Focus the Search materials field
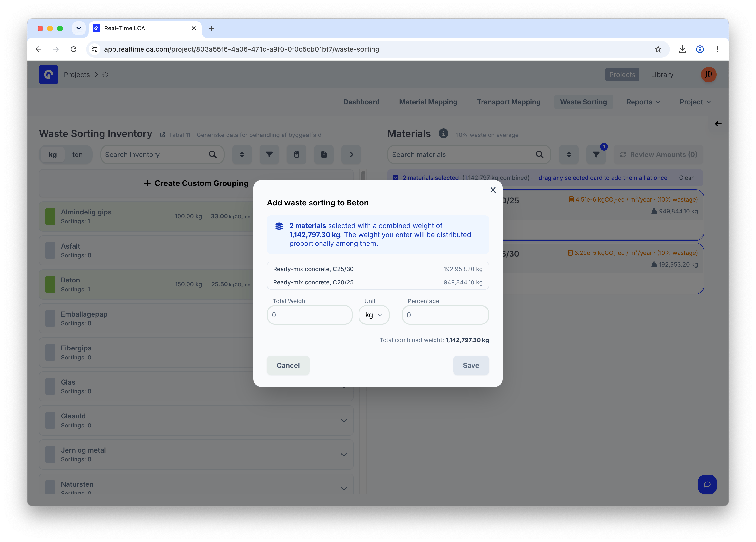This screenshot has height=542, width=756. [469, 155]
